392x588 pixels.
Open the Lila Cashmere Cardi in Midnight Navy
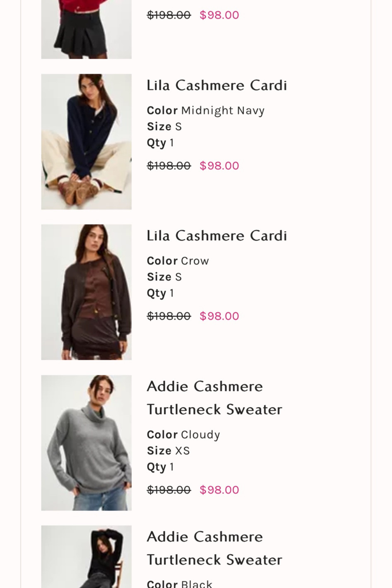pyautogui.click(x=217, y=85)
